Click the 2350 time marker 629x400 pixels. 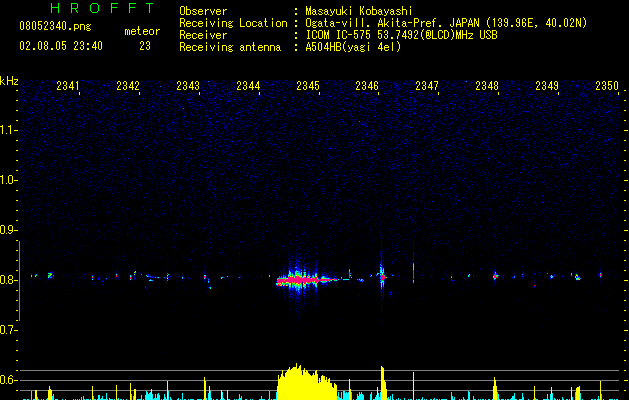click(x=607, y=85)
